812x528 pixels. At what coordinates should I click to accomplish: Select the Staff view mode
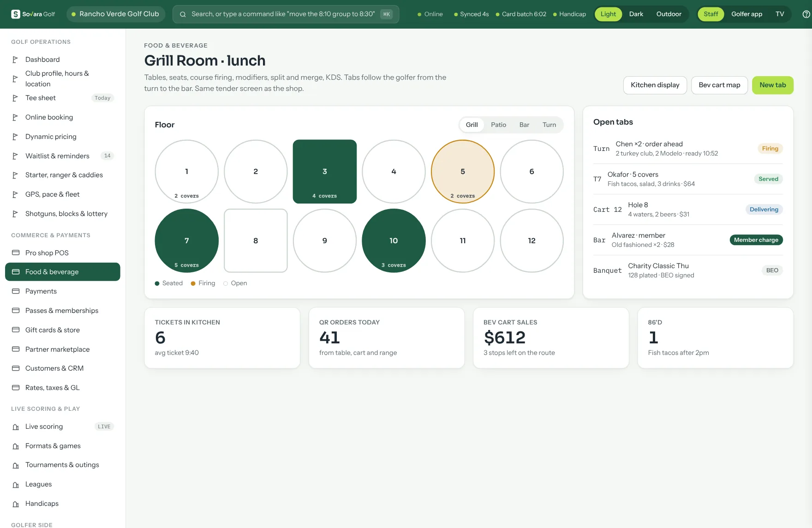(710, 14)
